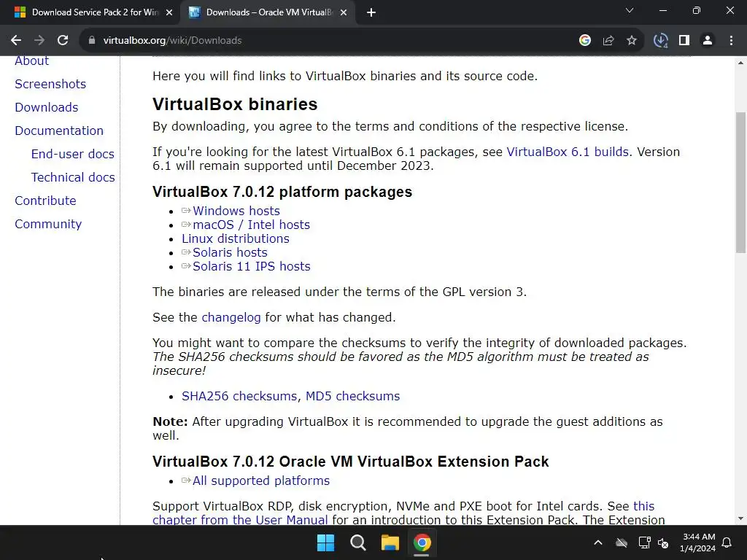Reload the VirtualBox downloads page
Screen dimensions: 747x560
point(63,41)
